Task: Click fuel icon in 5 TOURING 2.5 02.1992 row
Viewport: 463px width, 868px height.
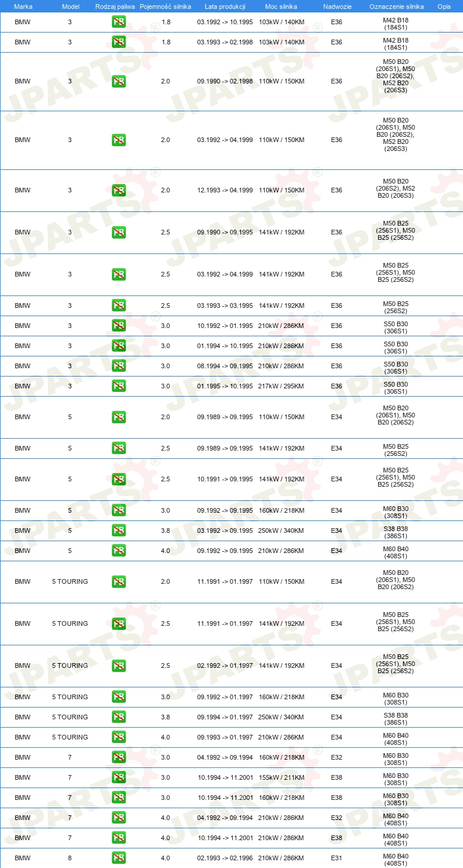Action: point(118,666)
